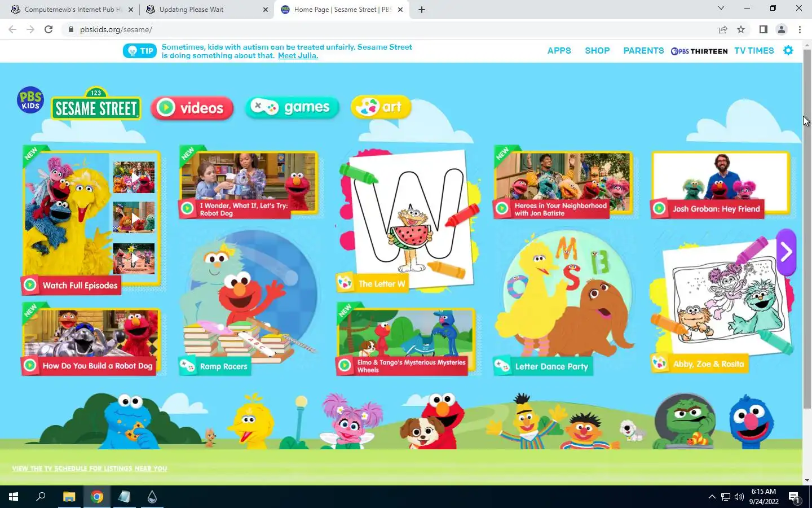Advance carousel with purple next arrow
The height and width of the screenshot is (508, 812).
click(x=786, y=252)
